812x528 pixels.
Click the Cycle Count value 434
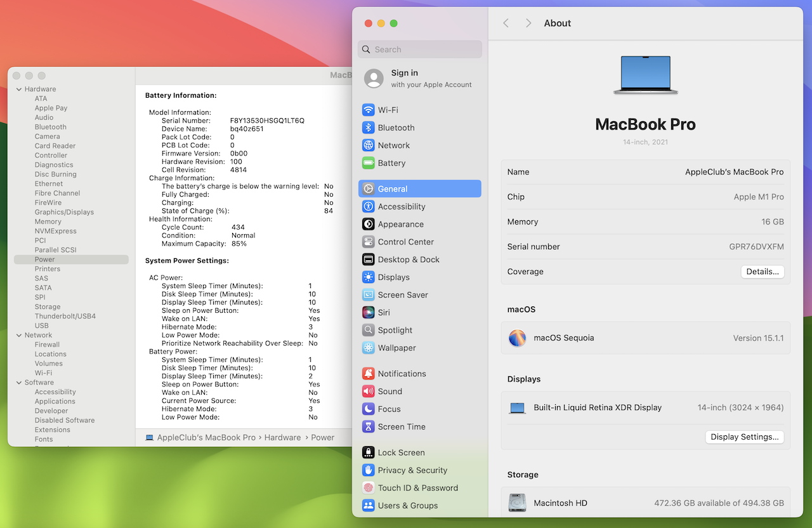pos(238,227)
